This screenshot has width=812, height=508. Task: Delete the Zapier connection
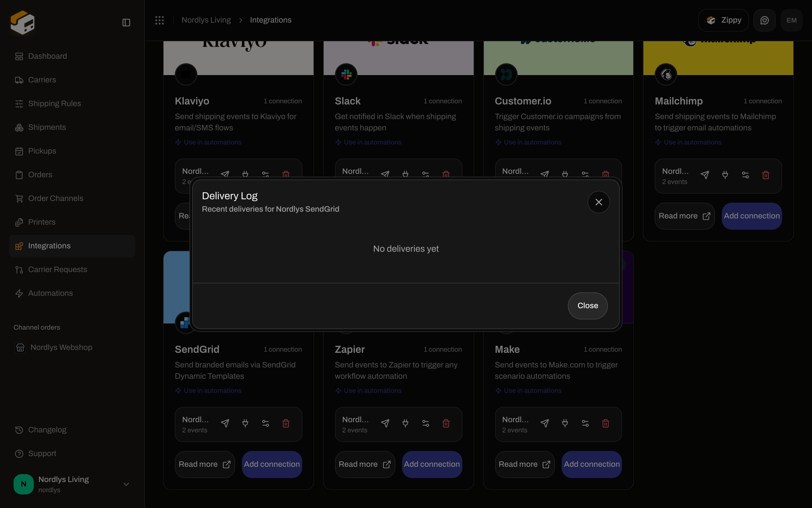[446, 423]
